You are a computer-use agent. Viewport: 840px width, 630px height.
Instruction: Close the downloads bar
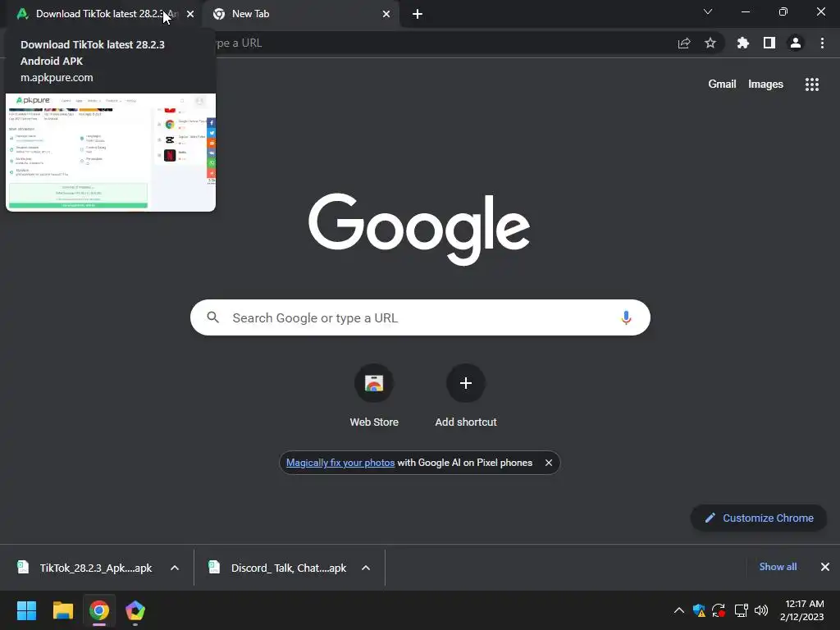825,567
